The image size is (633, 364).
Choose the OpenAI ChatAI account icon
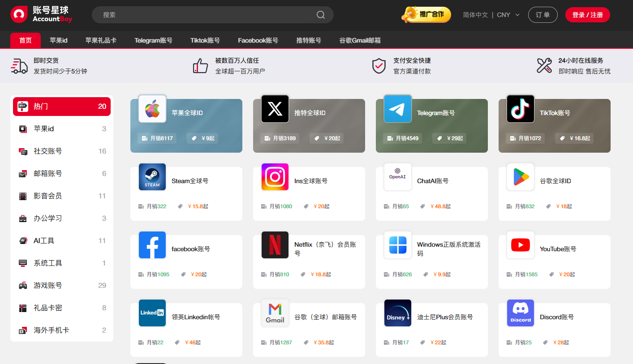(x=398, y=177)
